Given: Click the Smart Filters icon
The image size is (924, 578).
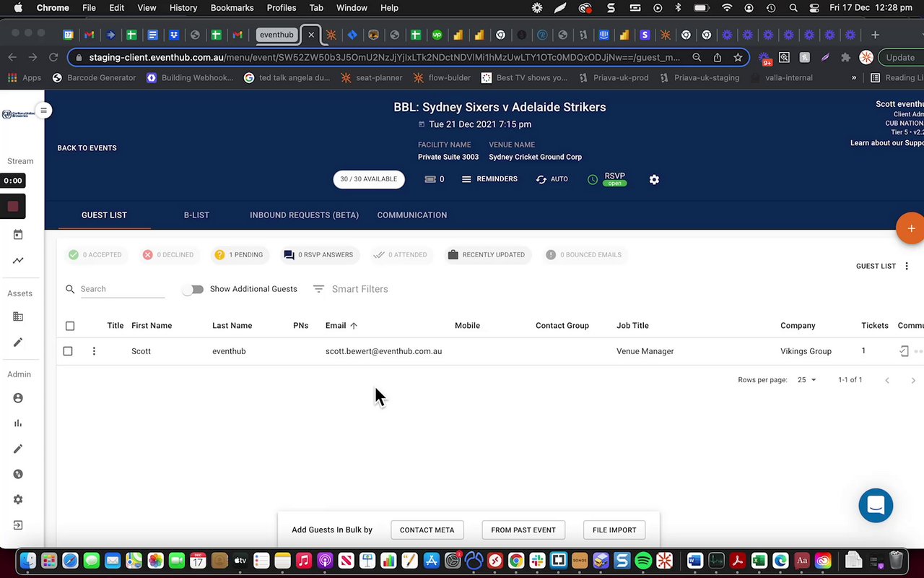Looking at the screenshot, I should tap(318, 289).
